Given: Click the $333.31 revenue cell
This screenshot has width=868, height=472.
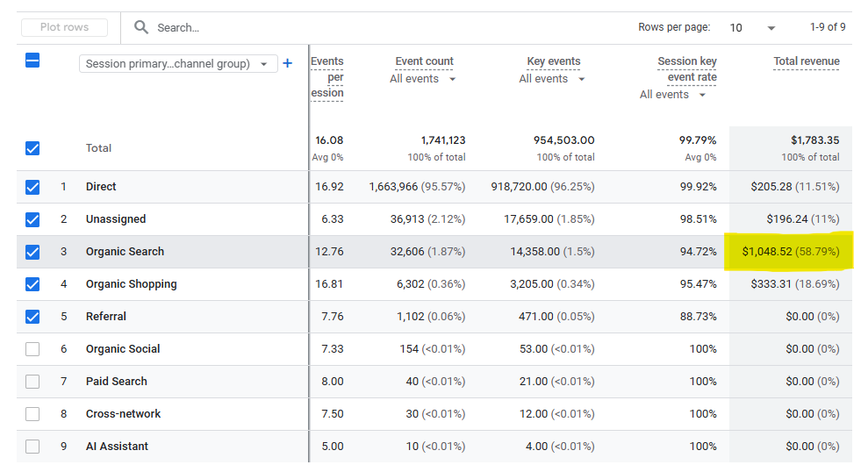Looking at the screenshot, I should [795, 284].
